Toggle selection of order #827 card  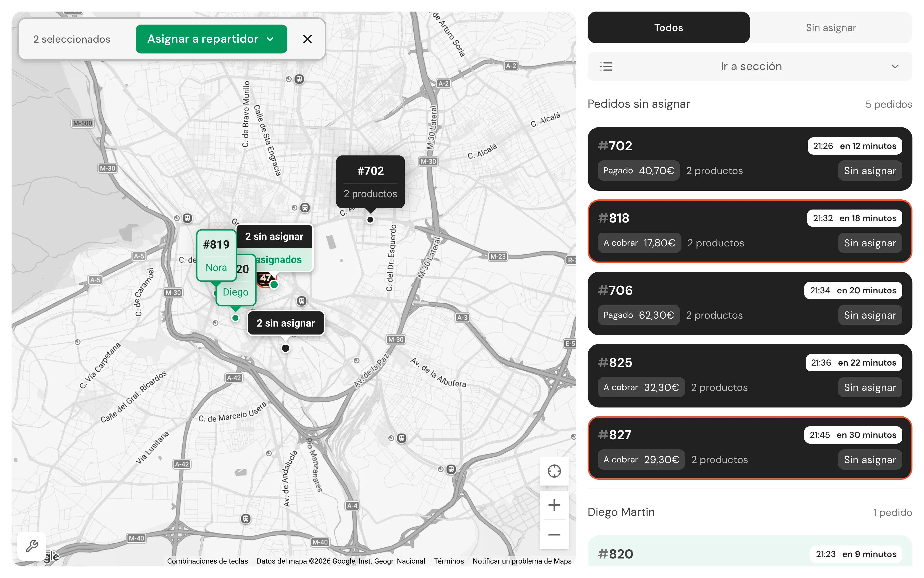750,448
